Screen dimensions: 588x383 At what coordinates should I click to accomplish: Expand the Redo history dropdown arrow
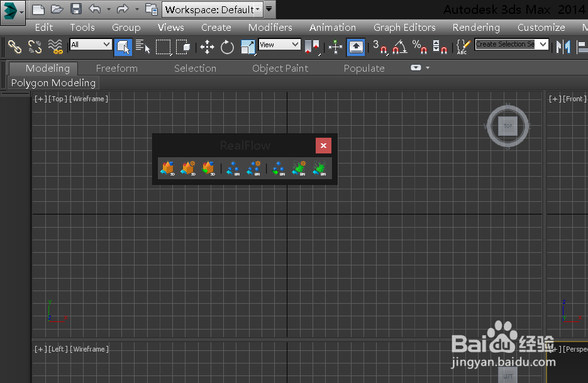[137, 9]
